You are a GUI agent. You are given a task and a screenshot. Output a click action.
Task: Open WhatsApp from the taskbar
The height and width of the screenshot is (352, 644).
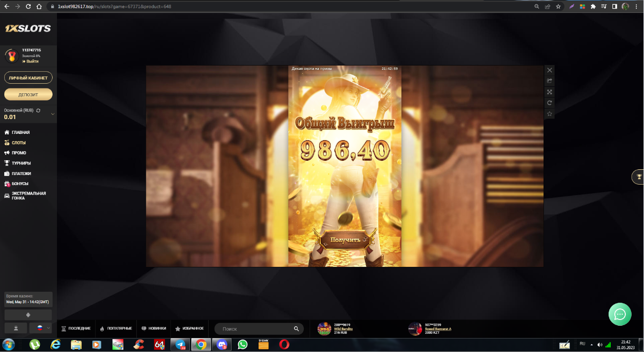point(243,344)
